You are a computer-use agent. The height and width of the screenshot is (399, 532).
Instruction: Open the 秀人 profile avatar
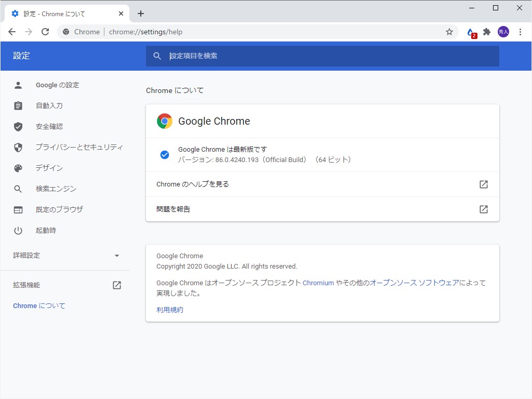503,32
